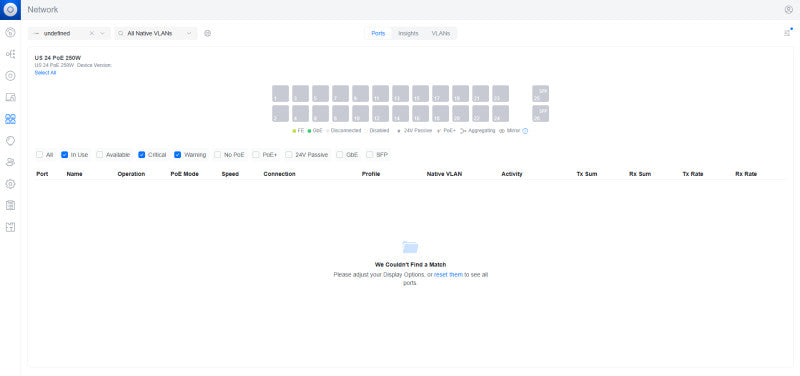Click the We Couldn't Find a Match message
This screenshot has width=800, height=376.
[x=410, y=264]
